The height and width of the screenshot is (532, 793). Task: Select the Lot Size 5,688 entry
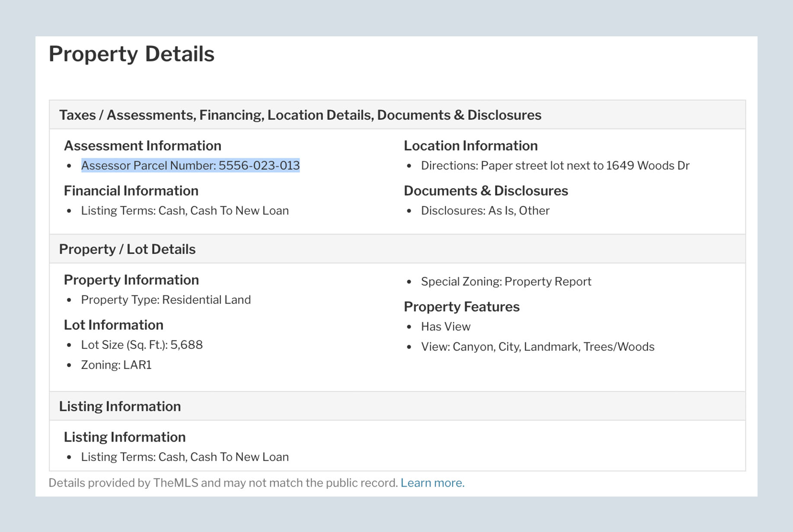[142, 345]
